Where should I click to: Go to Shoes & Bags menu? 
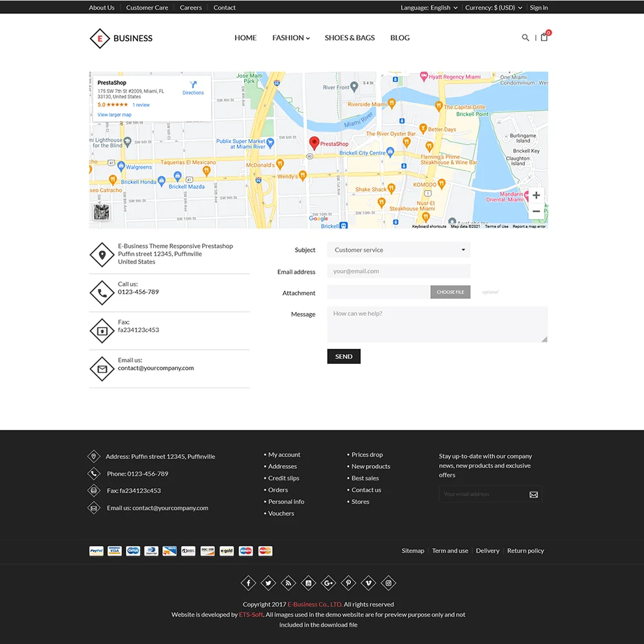pos(350,38)
